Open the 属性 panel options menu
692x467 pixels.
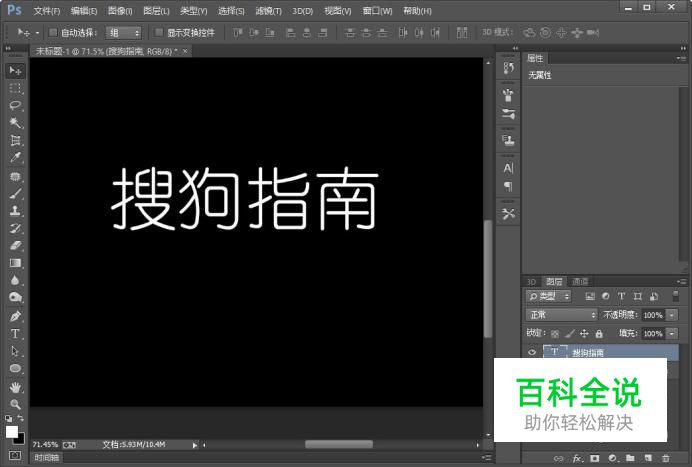(x=681, y=58)
